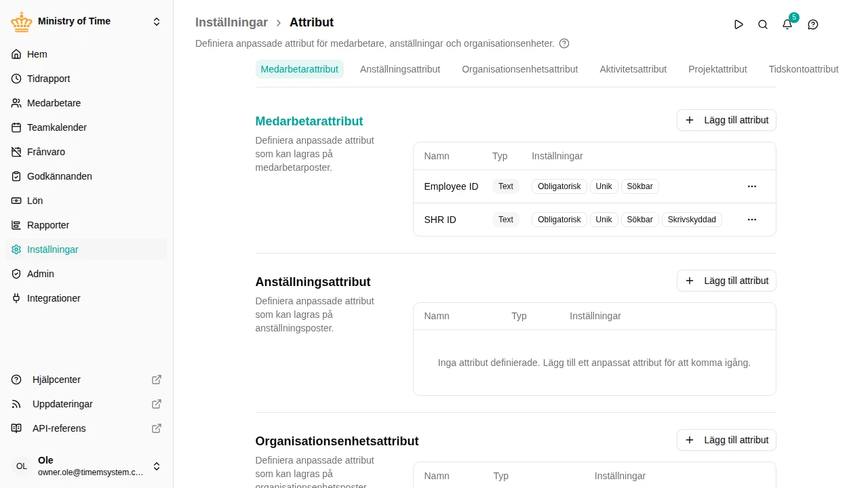The height and width of the screenshot is (488, 868).
Task: Click the Tidrapport clock icon
Action: pyautogui.click(x=16, y=79)
